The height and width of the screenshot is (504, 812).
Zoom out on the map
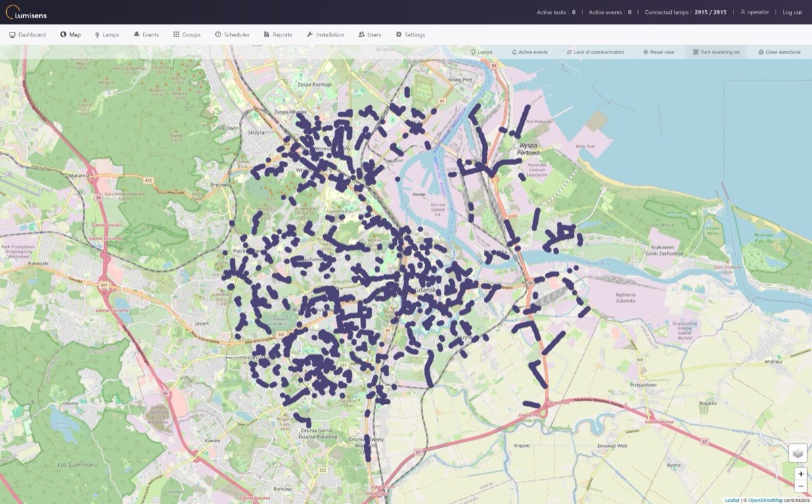coord(800,486)
